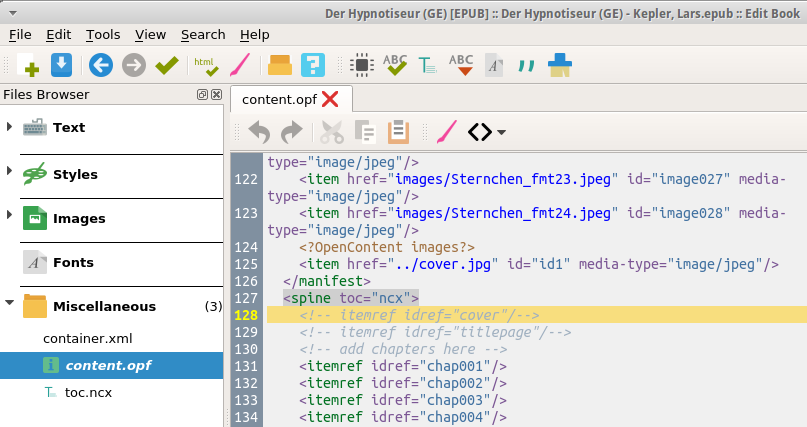Create a checkpoint with the green checkmark

click(x=166, y=66)
